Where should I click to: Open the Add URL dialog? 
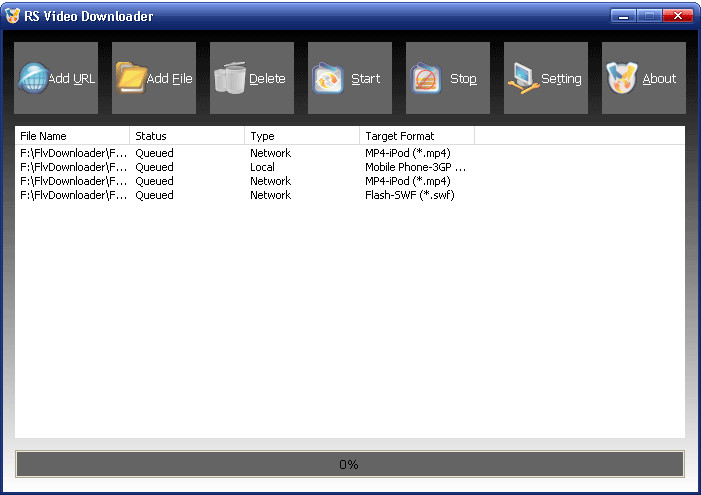(x=56, y=78)
